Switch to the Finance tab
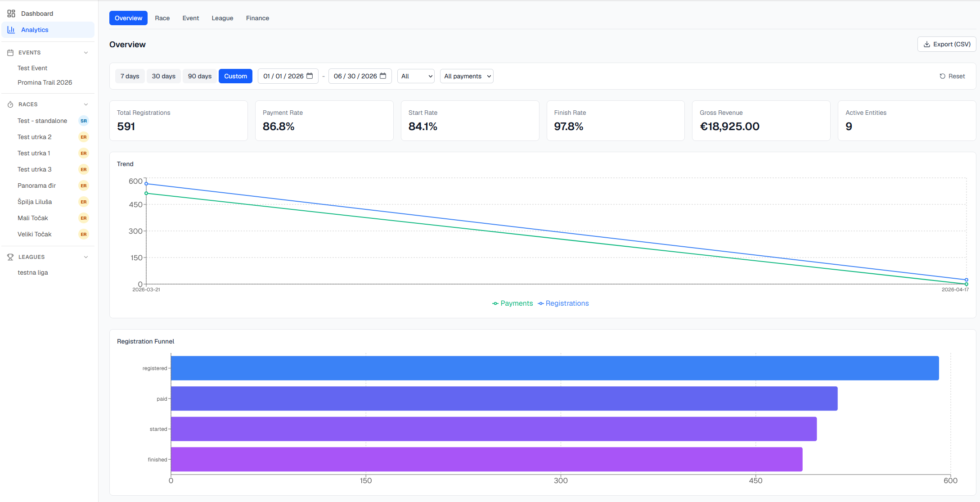Viewport: 980px width, 502px height. click(258, 18)
